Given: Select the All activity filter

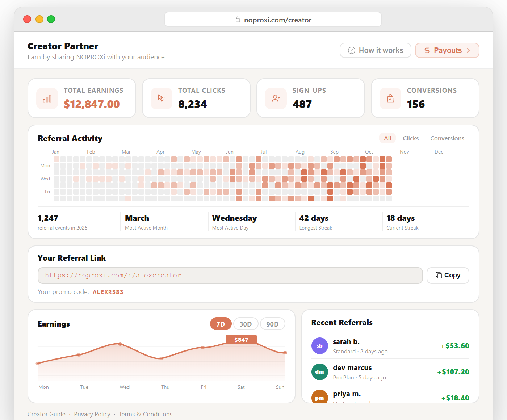Looking at the screenshot, I should point(387,138).
